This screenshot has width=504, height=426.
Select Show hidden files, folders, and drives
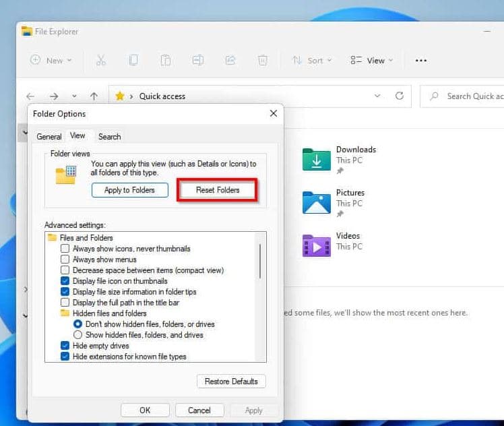click(x=77, y=335)
